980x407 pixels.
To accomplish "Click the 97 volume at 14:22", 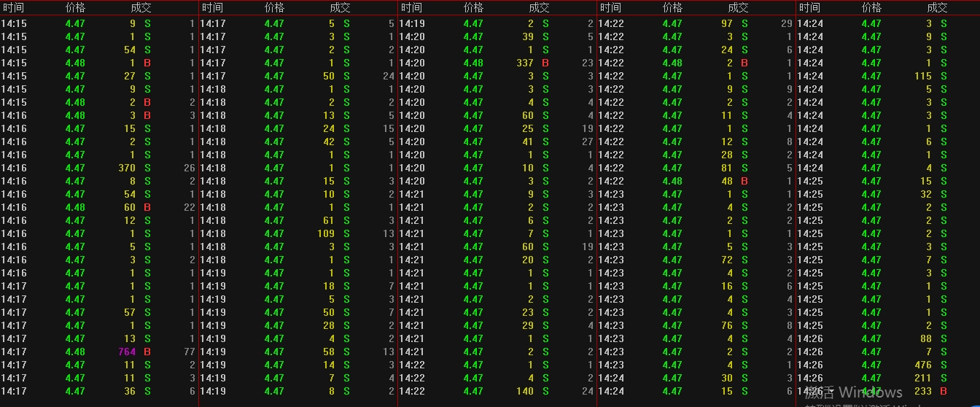I will point(727,23).
